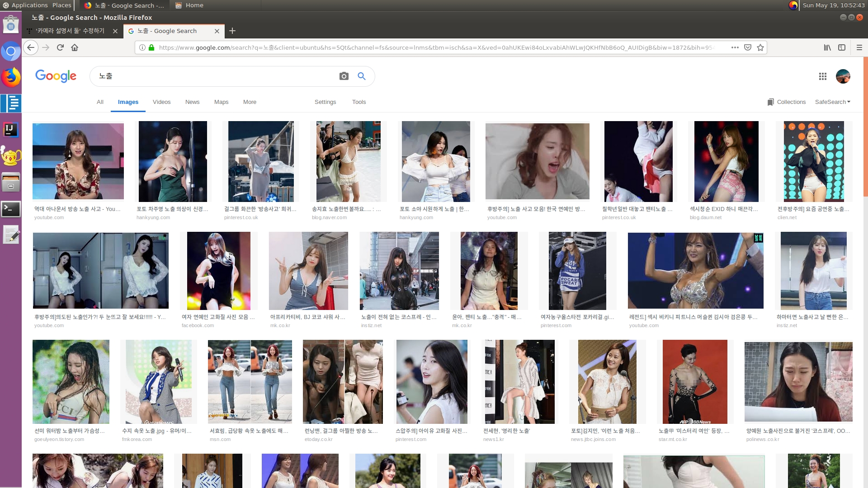Click the Save to Pocket icon
Image resolution: width=868 pixels, height=488 pixels.
(748, 47)
